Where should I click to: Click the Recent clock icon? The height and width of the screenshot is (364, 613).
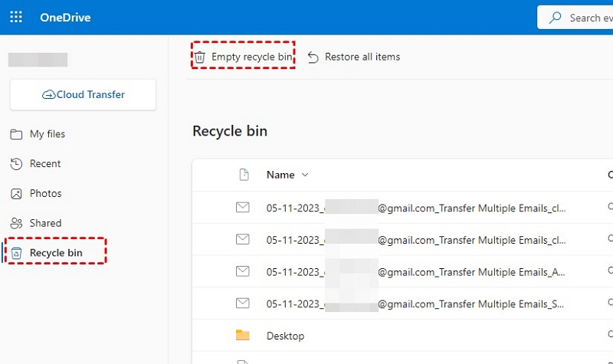(16, 164)
